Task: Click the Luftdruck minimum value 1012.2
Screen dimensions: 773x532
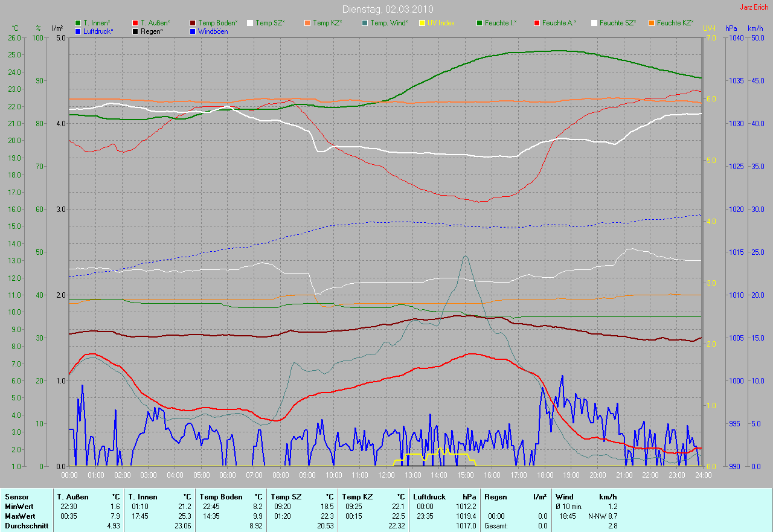Action: [467, 507]
